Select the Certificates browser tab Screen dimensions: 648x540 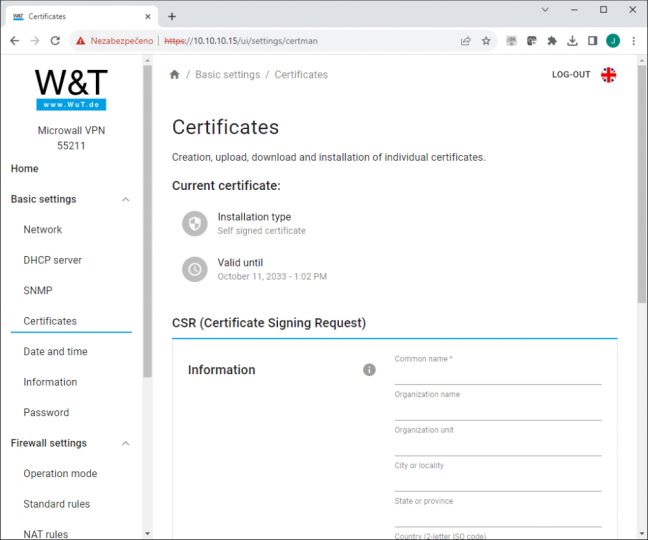[x=82, y=17]
